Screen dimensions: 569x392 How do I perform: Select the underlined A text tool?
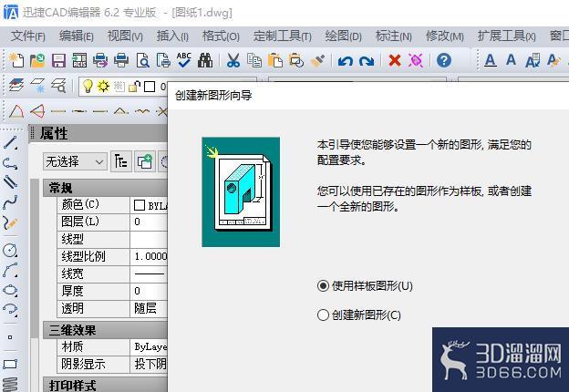point(491,60)
